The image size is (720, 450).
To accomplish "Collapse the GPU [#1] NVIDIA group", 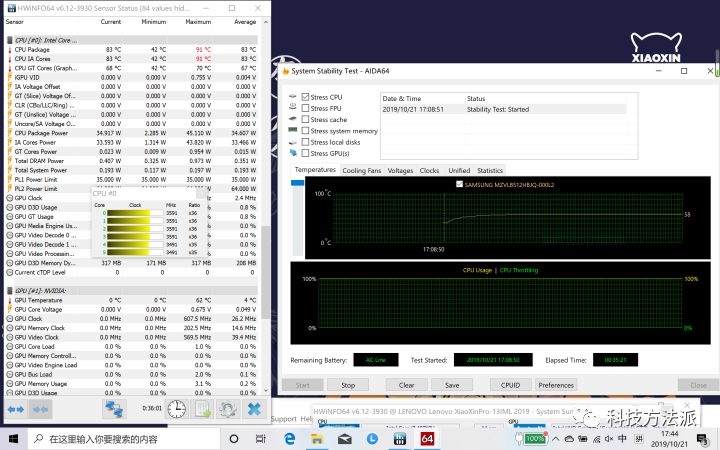I will coord(10,291).
